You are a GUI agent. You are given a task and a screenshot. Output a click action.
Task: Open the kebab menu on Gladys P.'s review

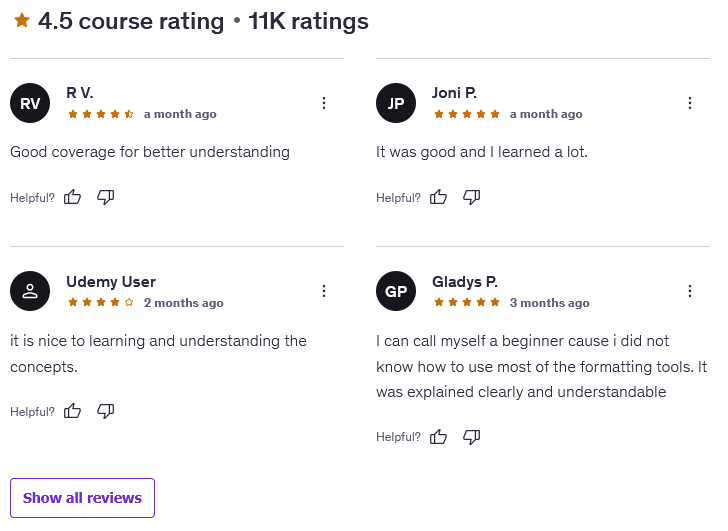(690, 291)
